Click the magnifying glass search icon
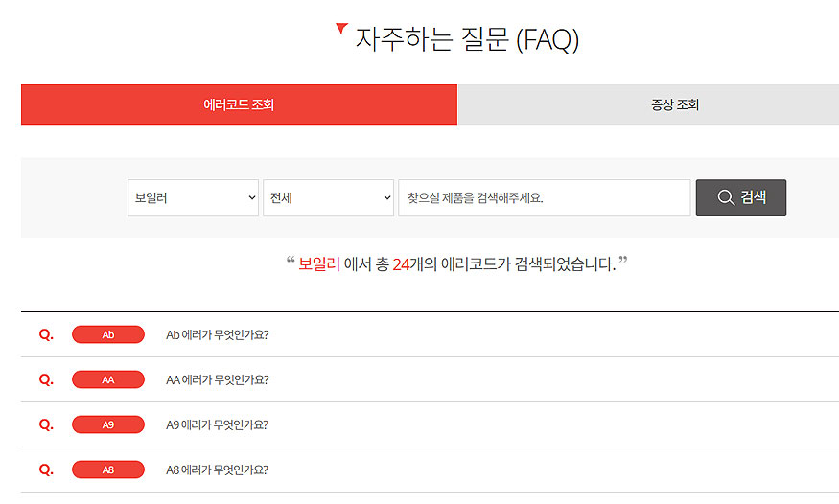The width and height of the screenshot is (839, 504). (726, 197)
